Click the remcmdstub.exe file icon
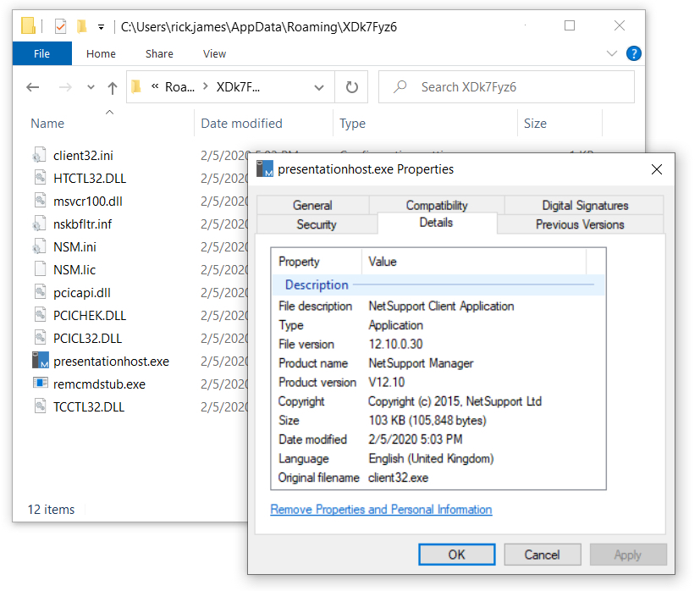Image resolution: width=700 pixels, height=591 pixels. pos(40,384)
